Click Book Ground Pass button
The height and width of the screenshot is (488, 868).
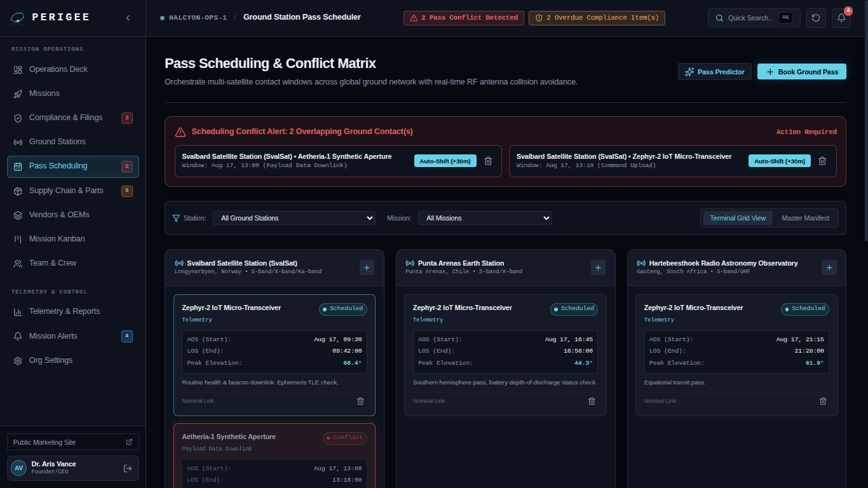click(x=802, y=72)
